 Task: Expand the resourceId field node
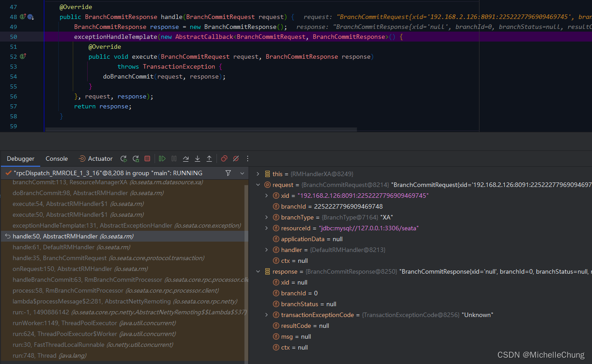click(267, 228)
